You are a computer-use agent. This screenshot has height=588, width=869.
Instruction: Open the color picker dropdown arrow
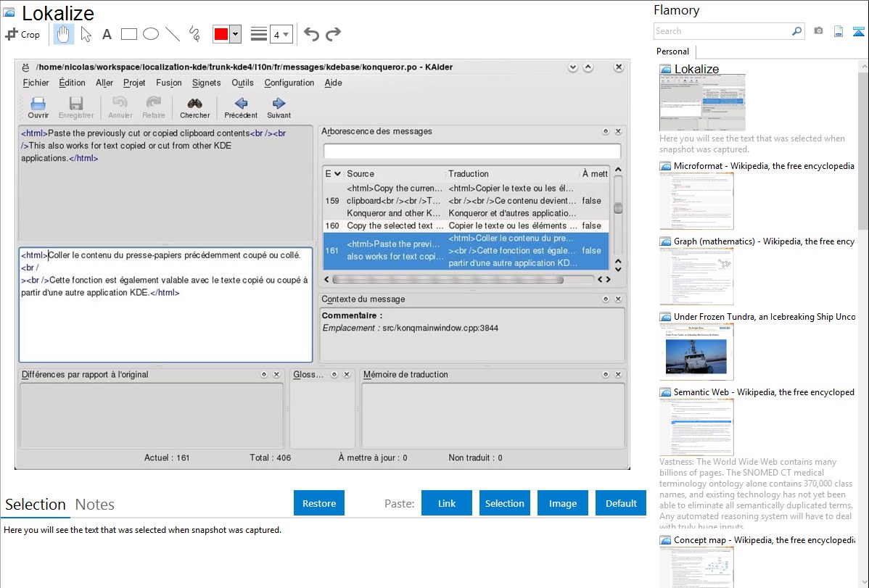pos(235,34)
